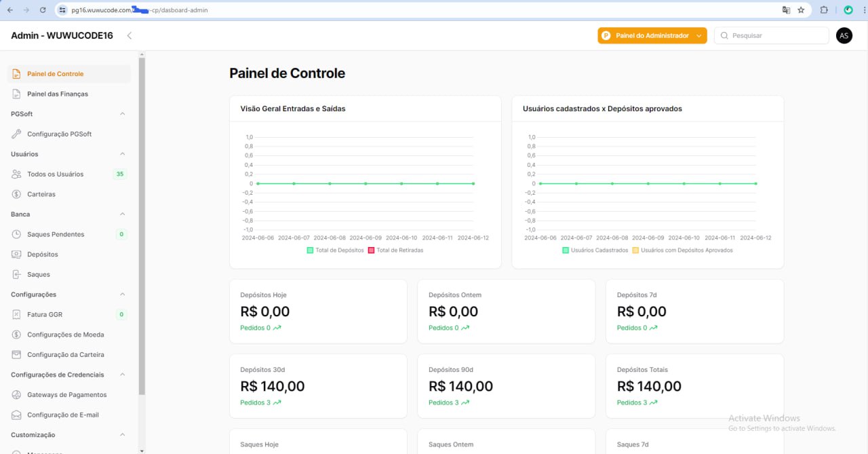
Task: Go to Depósitos in the sidebar
Action: point(42,254)
